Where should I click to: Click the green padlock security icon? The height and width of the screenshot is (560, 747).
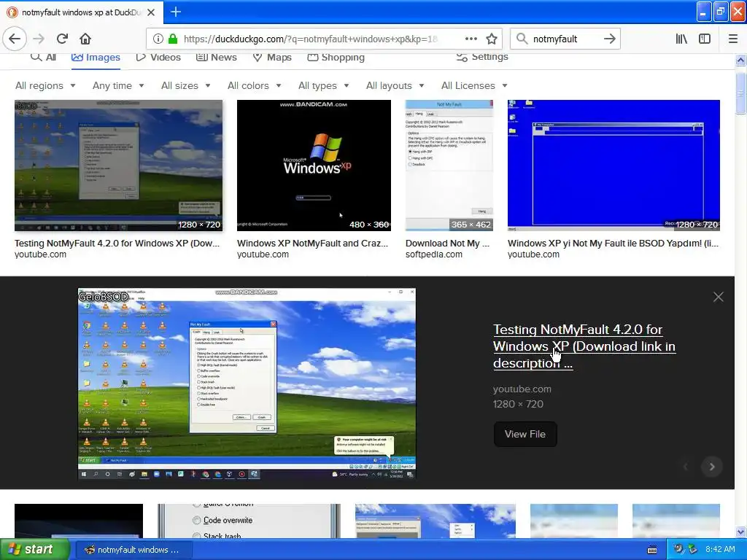173,39
